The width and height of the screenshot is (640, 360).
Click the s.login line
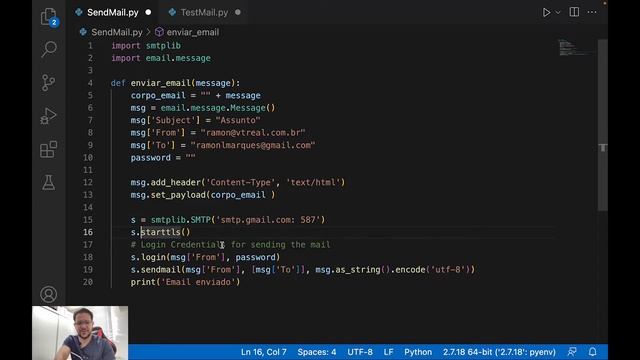click(x=205, y=257)
